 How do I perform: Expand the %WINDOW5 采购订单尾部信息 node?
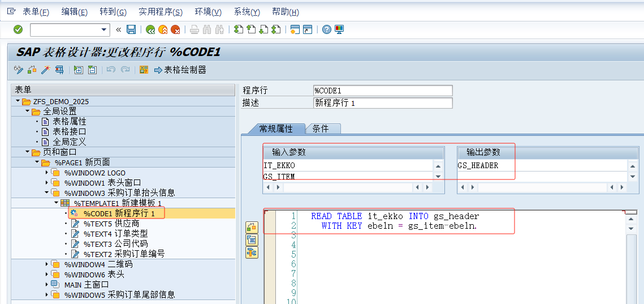(x=46, y=294)
